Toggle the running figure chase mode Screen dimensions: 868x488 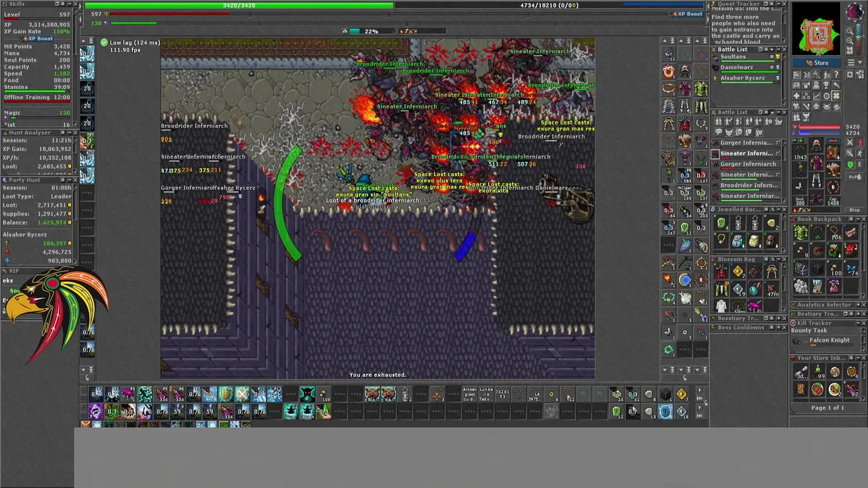click(x=860, y=153)
